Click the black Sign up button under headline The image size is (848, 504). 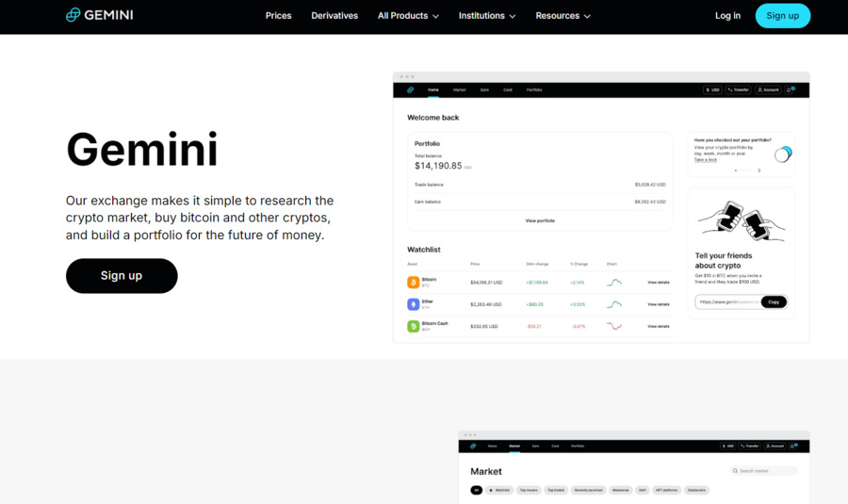tap(122, 276)
